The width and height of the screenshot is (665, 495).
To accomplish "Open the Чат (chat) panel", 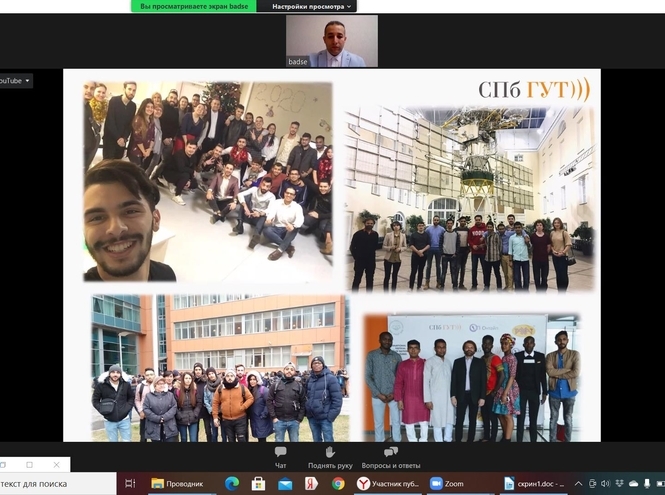I will click(x=280, y=457).
